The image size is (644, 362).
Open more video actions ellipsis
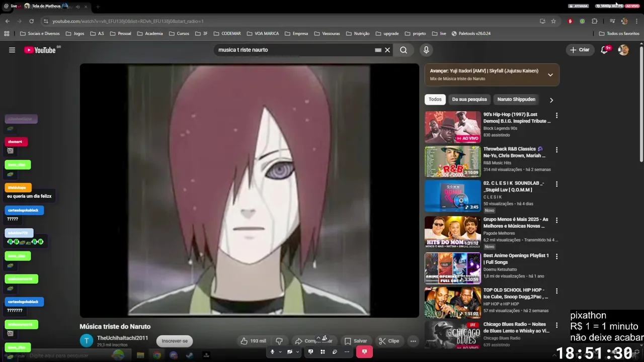(x=413, y=341)
